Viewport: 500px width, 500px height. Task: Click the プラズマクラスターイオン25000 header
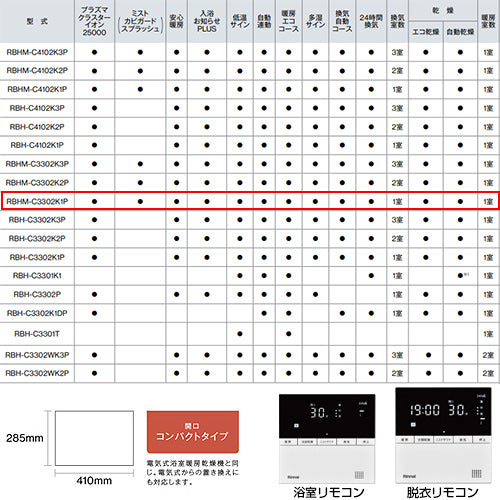pos(94,21)
